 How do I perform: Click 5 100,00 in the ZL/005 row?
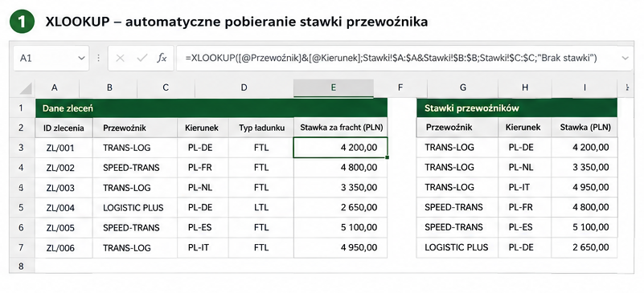[x=341, y=228]
